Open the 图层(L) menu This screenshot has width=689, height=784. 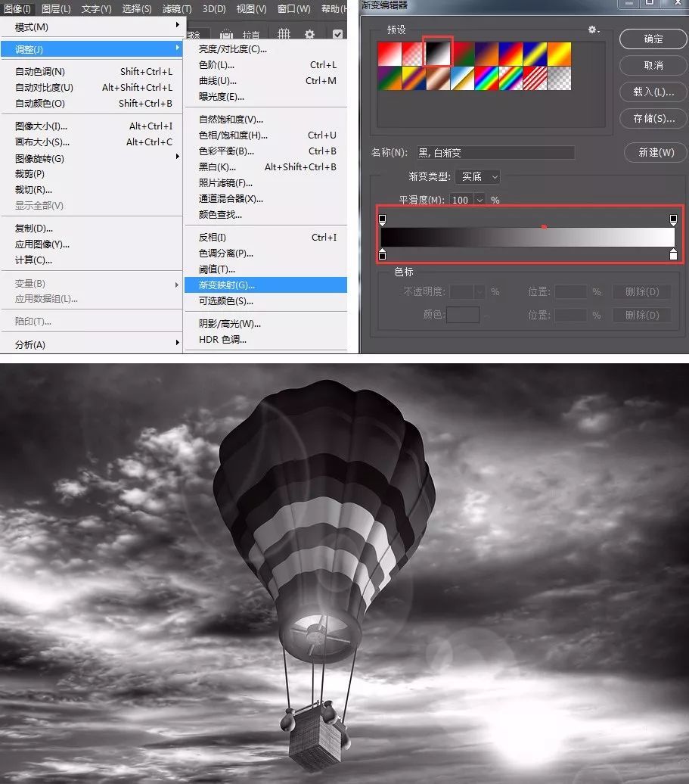(x=56, y=8)
